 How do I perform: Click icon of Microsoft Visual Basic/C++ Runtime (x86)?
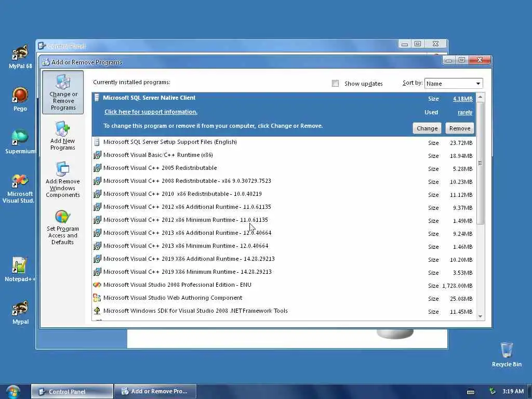pos(97,155)
